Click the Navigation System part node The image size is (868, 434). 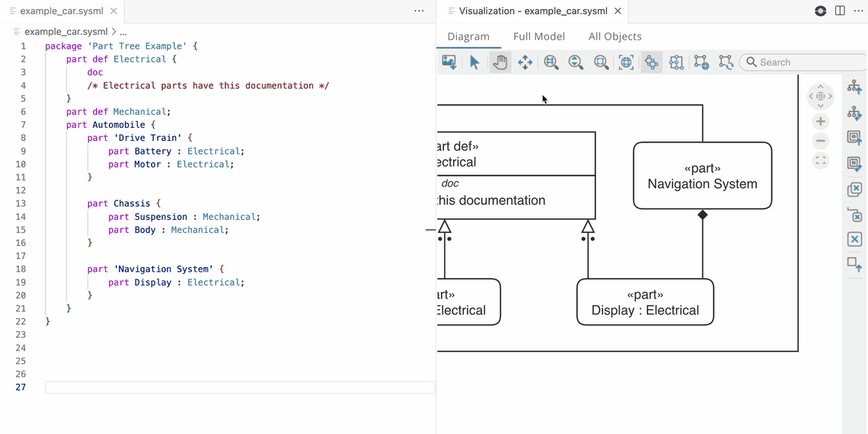click(x=702, y=176)
